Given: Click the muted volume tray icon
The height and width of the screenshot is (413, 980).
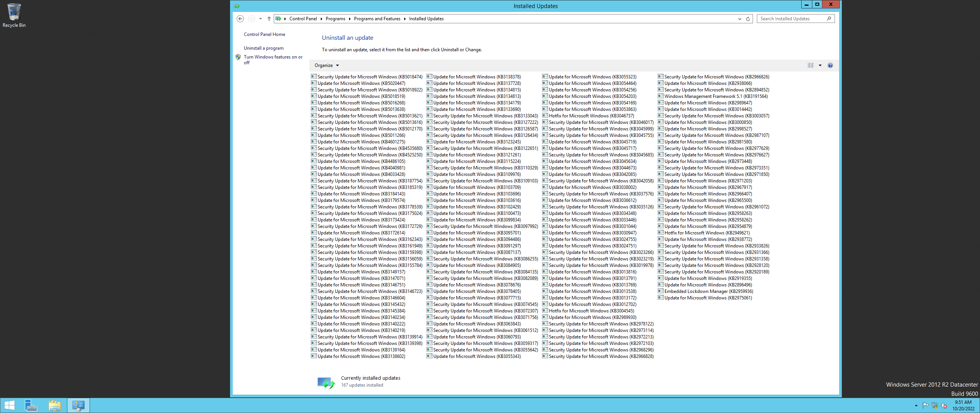Looking at the screenshot, I should click(x=944, y=405).
